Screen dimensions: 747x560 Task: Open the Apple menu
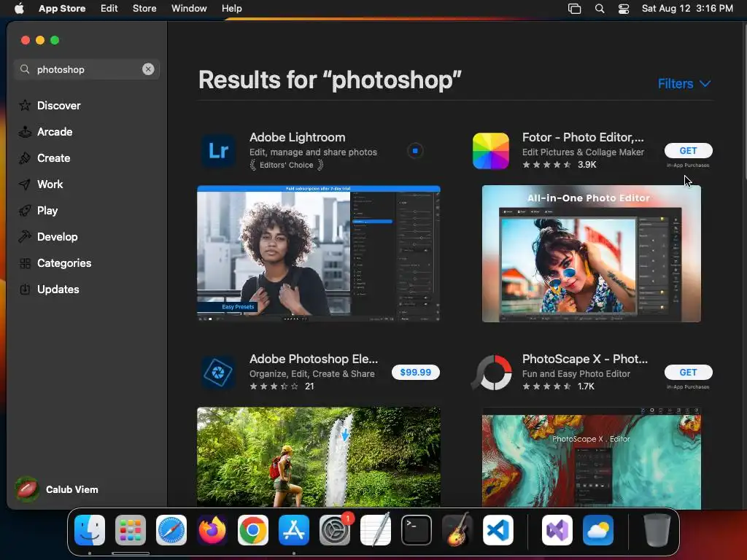19,8
